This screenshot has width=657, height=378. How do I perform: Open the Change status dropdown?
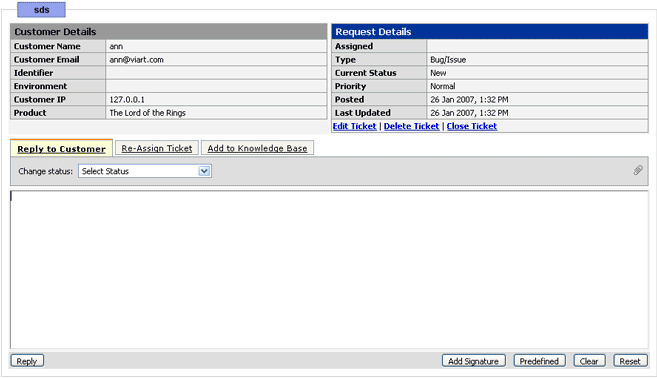click(145, 171)
